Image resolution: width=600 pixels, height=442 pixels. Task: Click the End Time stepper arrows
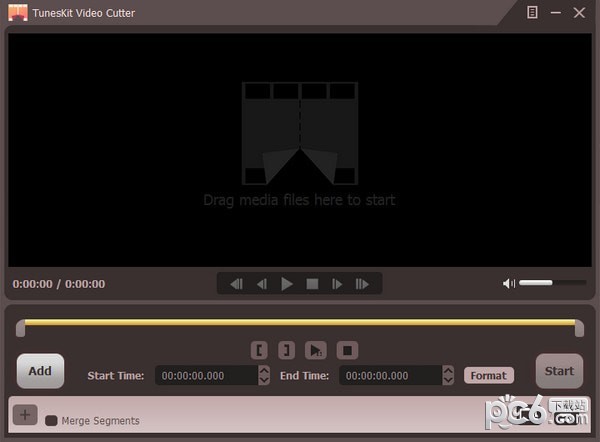pos(448,375)
